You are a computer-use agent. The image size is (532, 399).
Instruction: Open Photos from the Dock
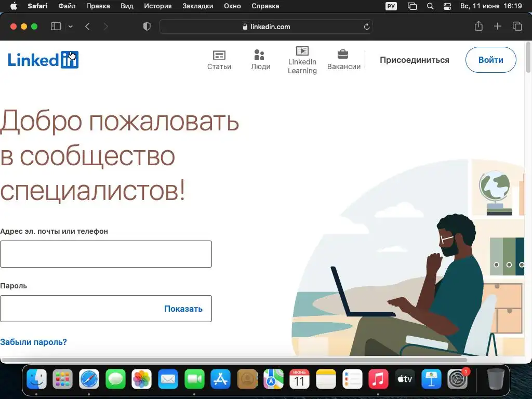(141, 379)
